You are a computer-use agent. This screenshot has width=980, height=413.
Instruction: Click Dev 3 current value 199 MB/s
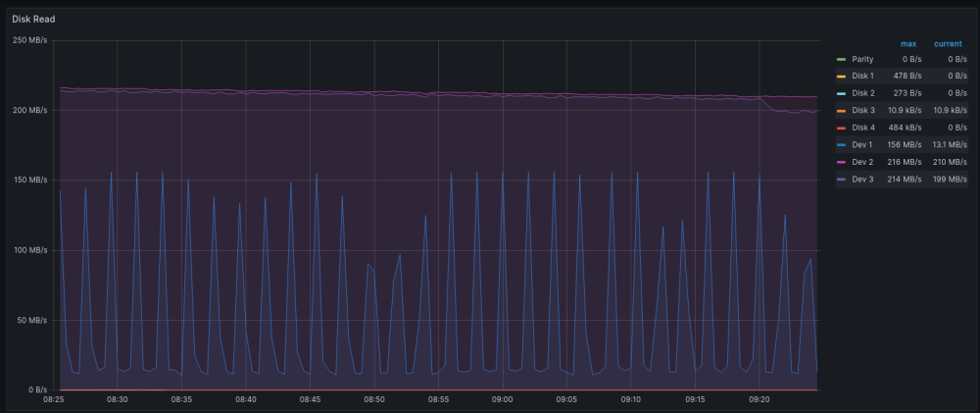(x=950, y=180)
